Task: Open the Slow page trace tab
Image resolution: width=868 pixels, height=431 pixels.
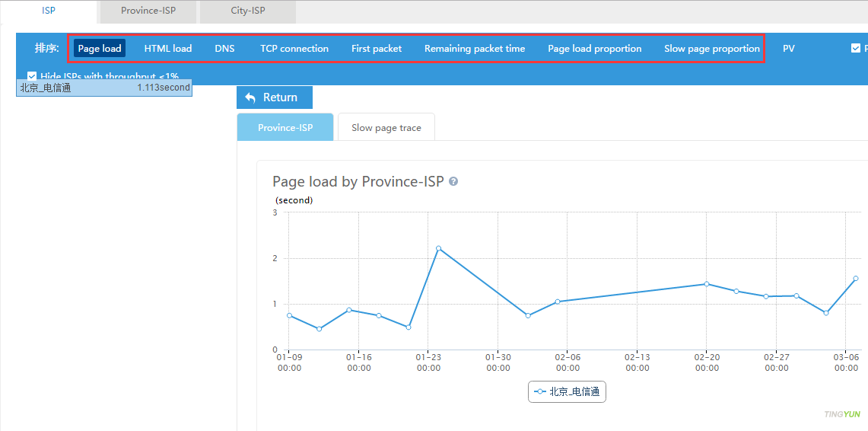Action: coord(386,128)
